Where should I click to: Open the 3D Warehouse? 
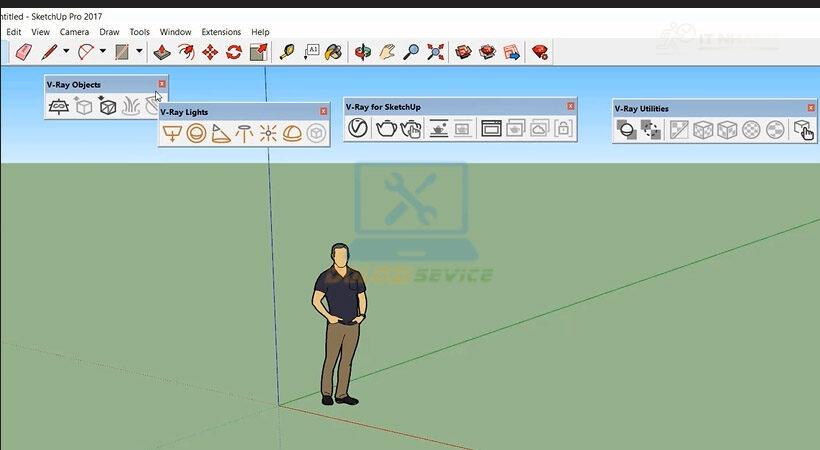463,52
